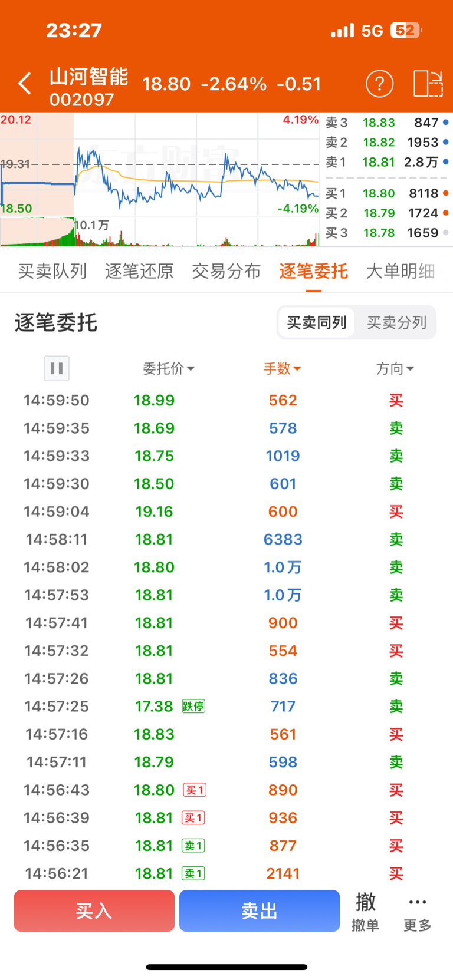Select the 19.16 price order row
Screen dimensions: 453x980
click(x=226, y=512)
